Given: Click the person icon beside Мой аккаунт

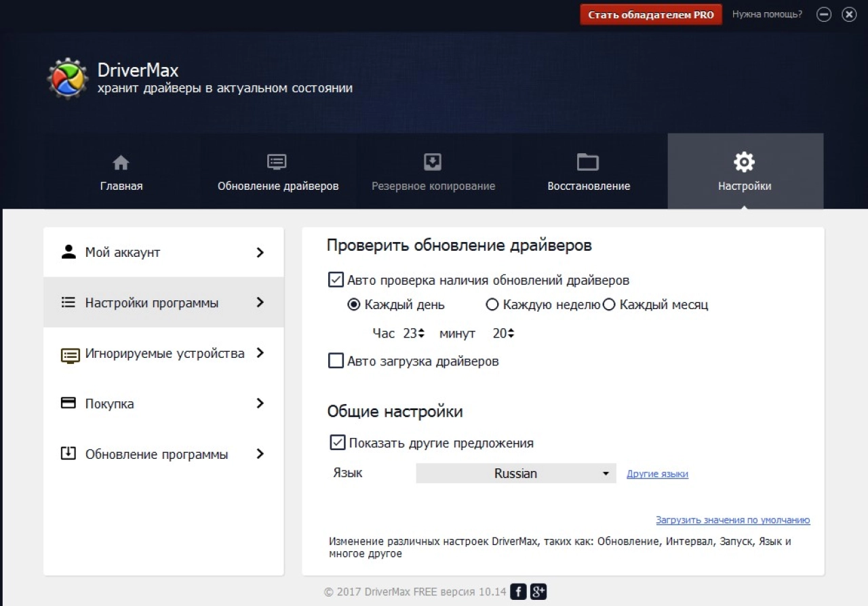Looking at the screenshot, I should click(68, 252).
